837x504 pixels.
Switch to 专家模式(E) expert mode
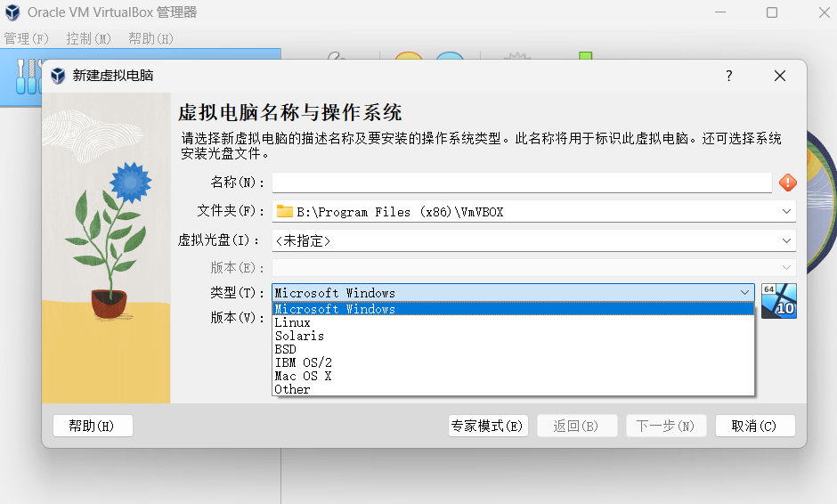click(488, 426)
